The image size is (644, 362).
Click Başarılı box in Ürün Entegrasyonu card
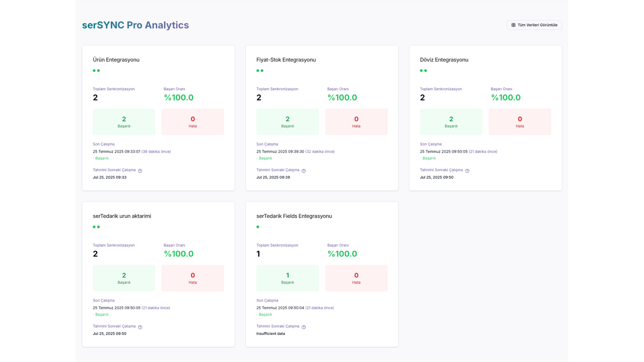tap(124, 122)
